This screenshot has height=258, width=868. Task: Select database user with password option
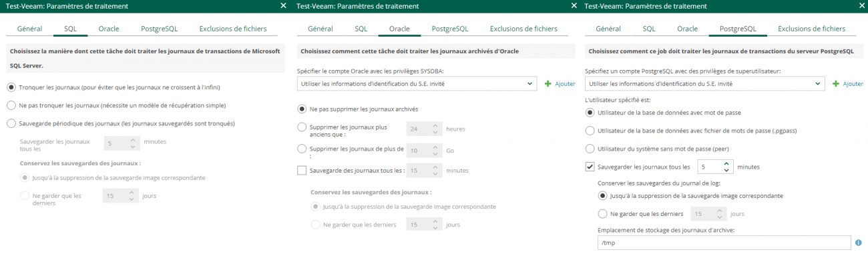(x=590, y=113)
